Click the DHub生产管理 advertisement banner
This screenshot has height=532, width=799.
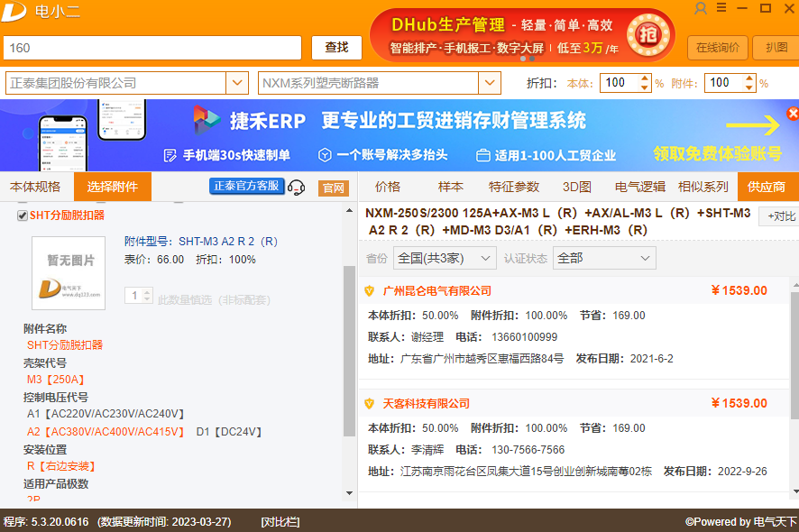pyautogui.click(x=523, y=36)
